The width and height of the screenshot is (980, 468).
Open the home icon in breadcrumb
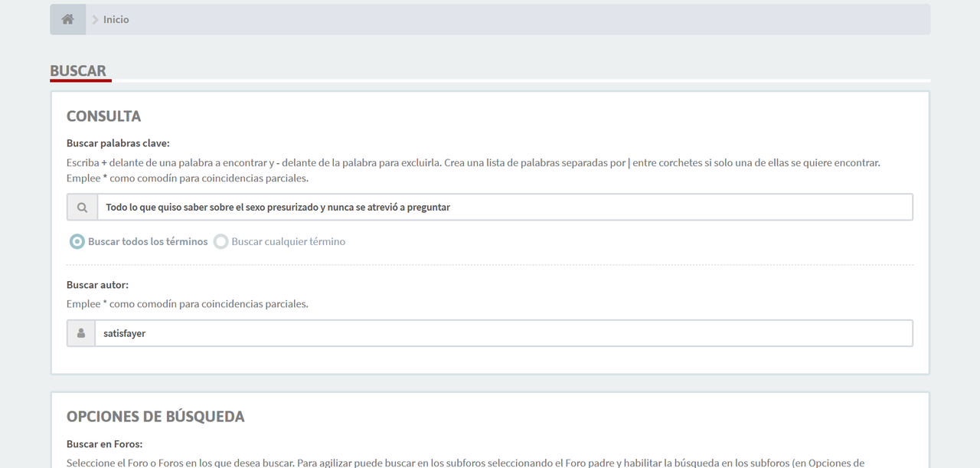point(68,19)
